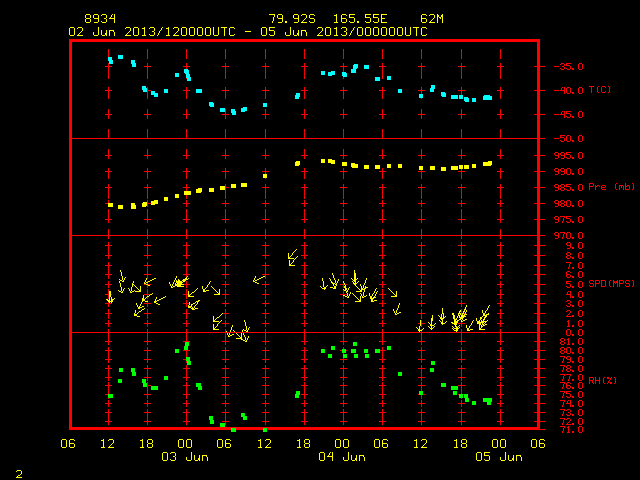Click the Pre (mb) pressure axis label

[x=611, y=187]
